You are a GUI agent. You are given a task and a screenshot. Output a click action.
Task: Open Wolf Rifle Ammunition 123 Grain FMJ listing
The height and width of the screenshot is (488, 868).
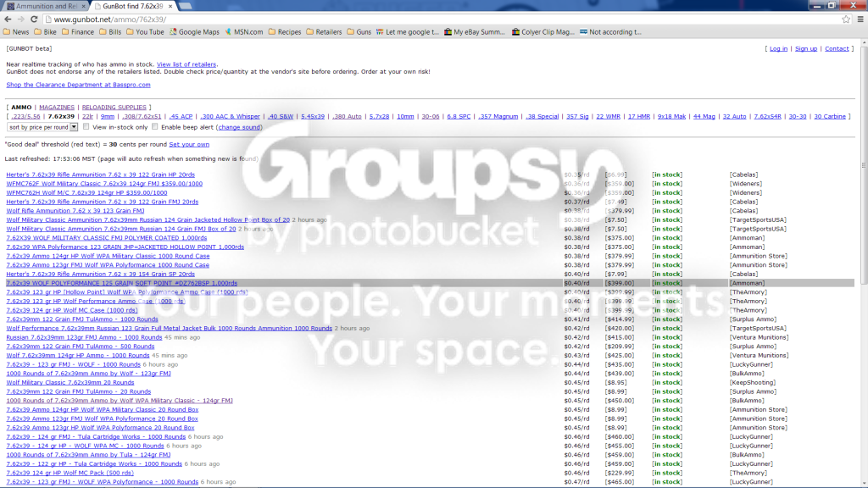point(75,211)
